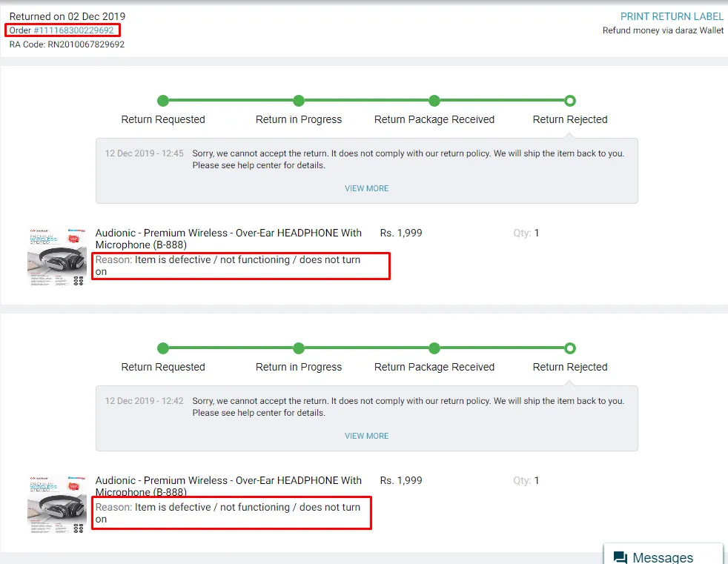Screen dimensions: 728x564
Task: Click the PRINT RETURN LABEL link
Action: click(672, 17)
